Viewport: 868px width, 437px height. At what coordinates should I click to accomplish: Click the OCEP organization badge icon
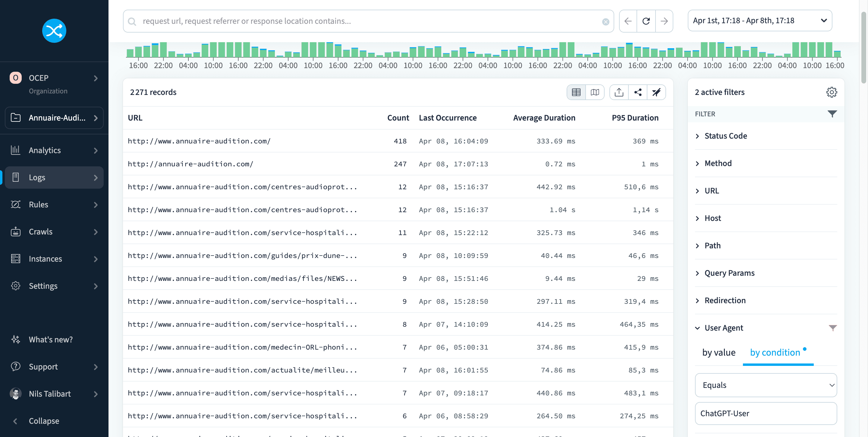pyautogui.click(x=15, y=78)
